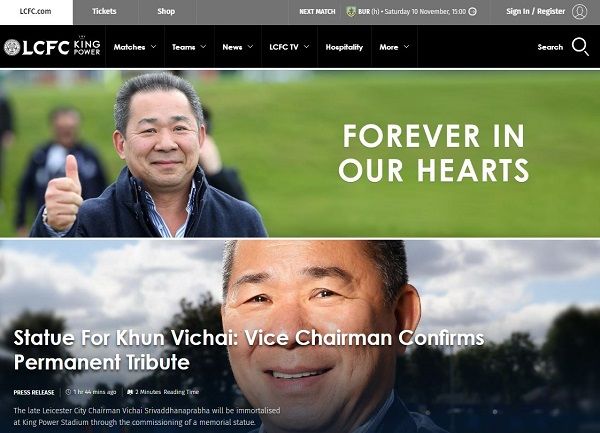Screen dimensions: 600x433
Task: Click the King Power sponsor logo
Action: [x=87, y=47]
